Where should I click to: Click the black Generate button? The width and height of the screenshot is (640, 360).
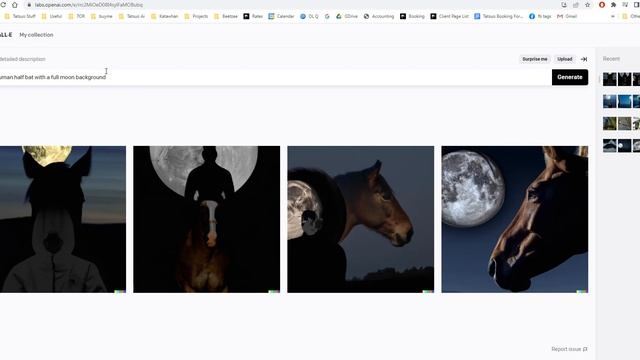tap(570, 77)
